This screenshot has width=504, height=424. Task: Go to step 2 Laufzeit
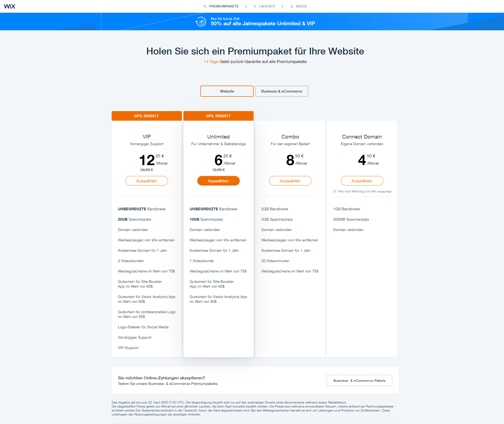[x=264, y=6]
